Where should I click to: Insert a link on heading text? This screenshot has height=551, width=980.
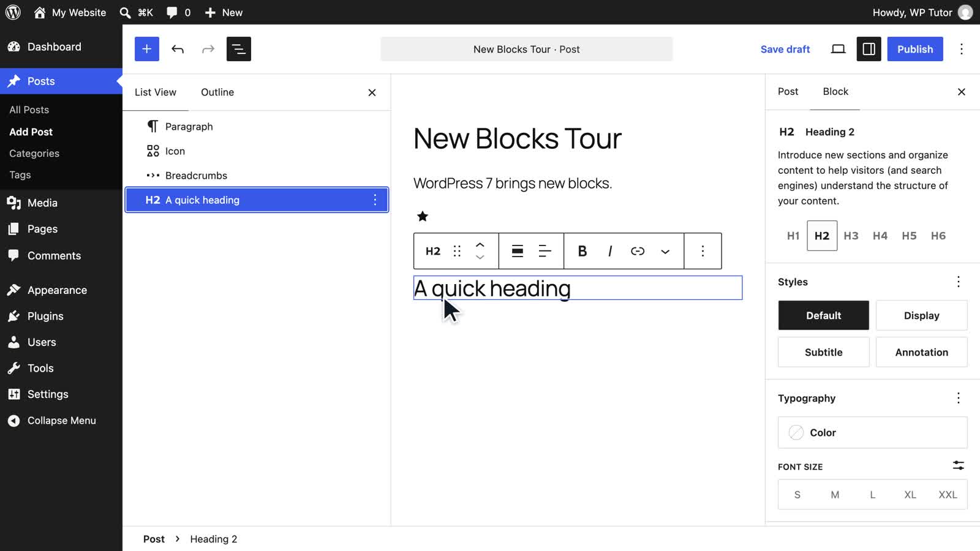[x=638, y=251]
